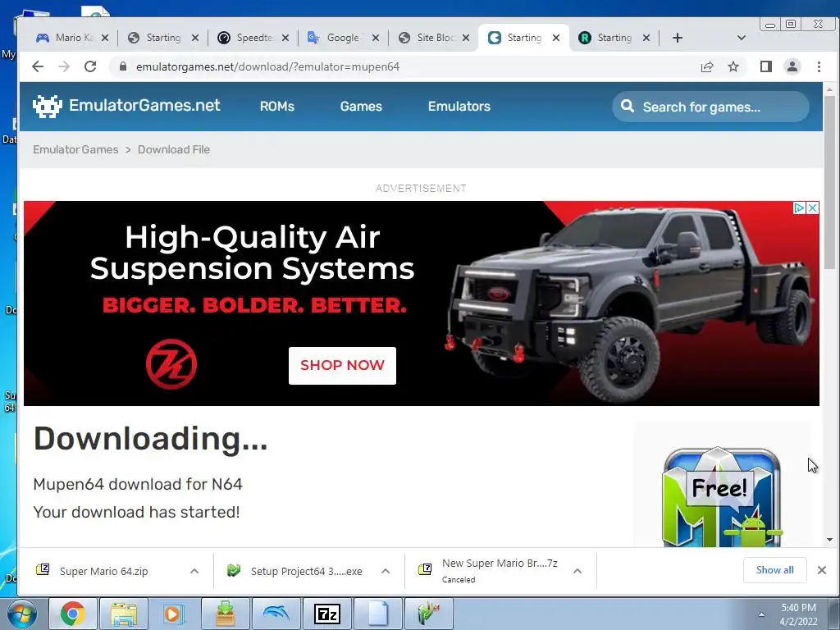This screenshot has width=840, height=630.
Task: Click the search magnifier icon
Action: point(627,106)
